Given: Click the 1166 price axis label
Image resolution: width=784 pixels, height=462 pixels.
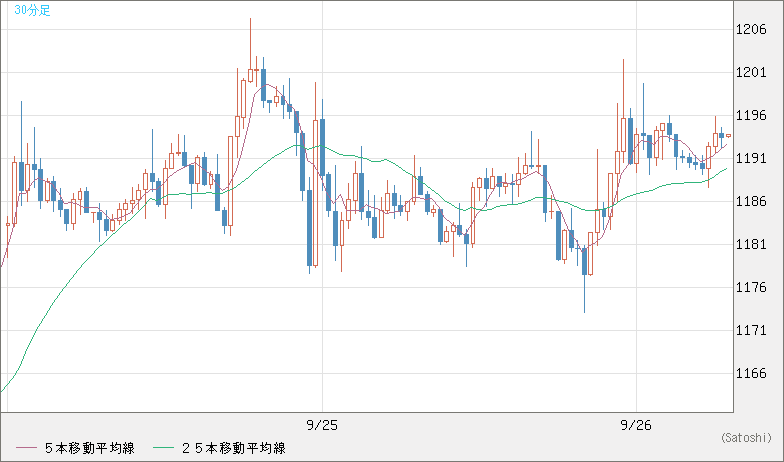Looking at the screenshot, I should [751, 374].
